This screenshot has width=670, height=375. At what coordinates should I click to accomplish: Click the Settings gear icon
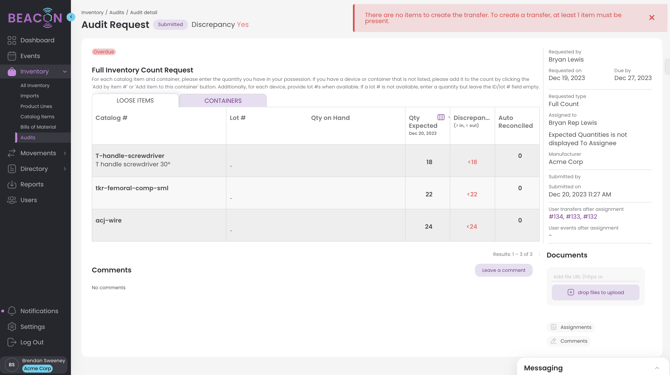coord(12,327)
